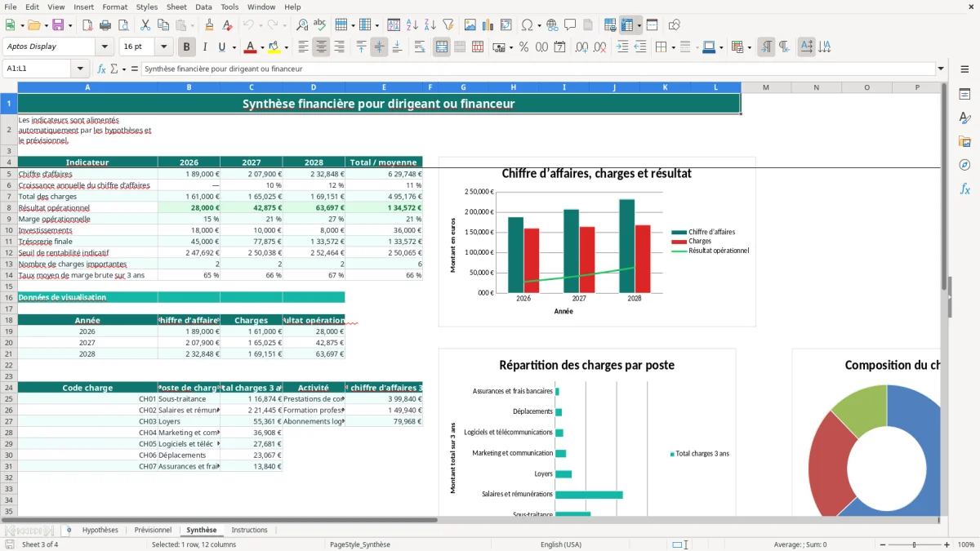Toggle Italic formatting

pyautogui.click(x=205, y=47)
